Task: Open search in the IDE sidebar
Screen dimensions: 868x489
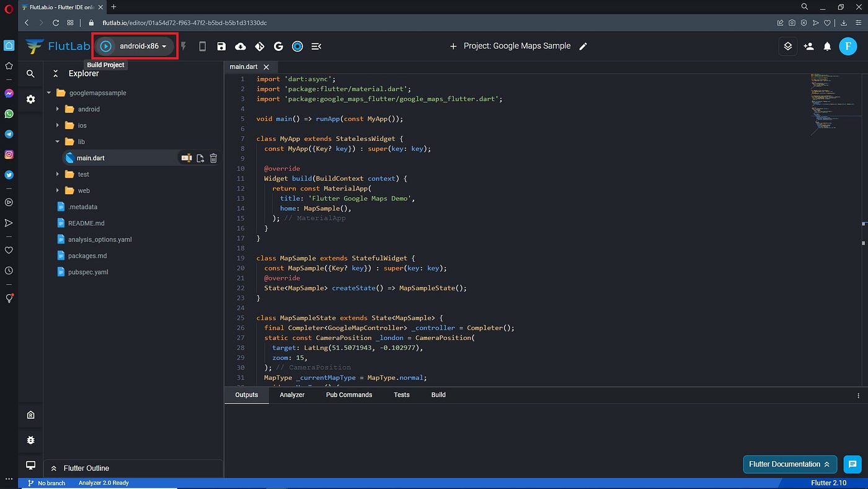Action: [x=30, y=74]
